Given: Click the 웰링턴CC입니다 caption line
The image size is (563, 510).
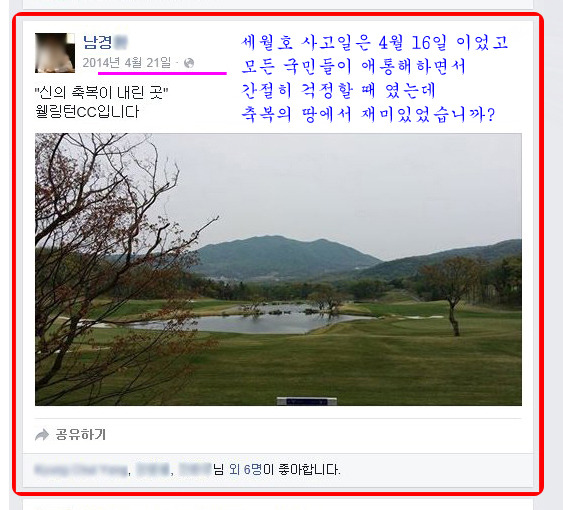Looking at the screenshot, I should coord(87,112).
